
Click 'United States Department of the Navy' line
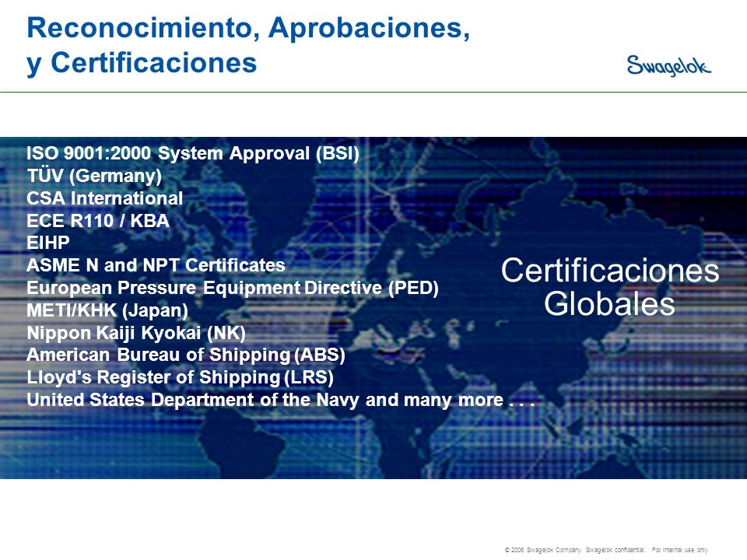point(281,400)
